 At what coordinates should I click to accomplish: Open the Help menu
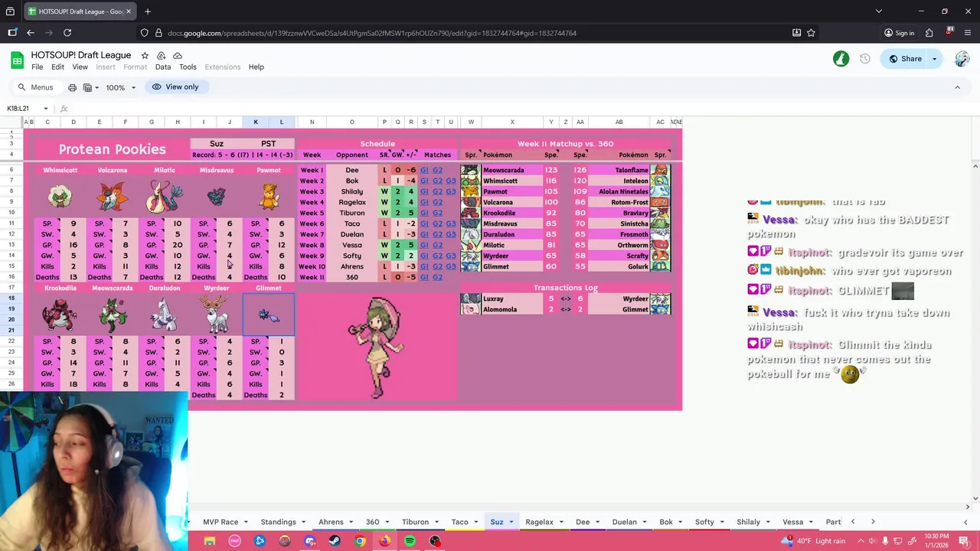click(x=256, y=67)
